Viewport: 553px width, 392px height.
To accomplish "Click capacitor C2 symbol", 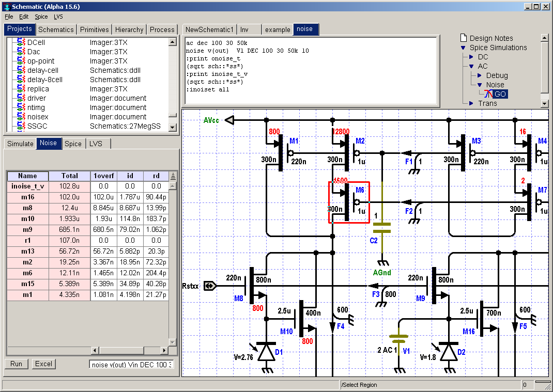I will [x=382, y=227].
